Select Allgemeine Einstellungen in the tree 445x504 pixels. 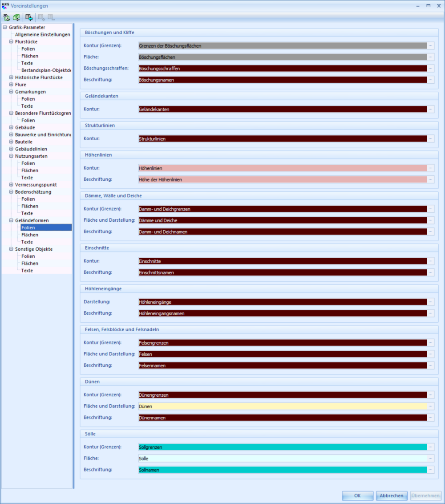tap(42, 34)
